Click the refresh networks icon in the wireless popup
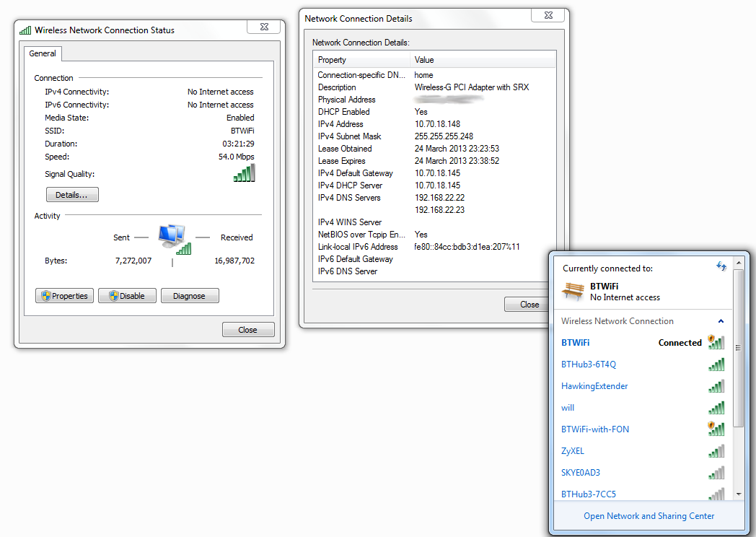This screenshot has height=537, width=756. point(721,266)
